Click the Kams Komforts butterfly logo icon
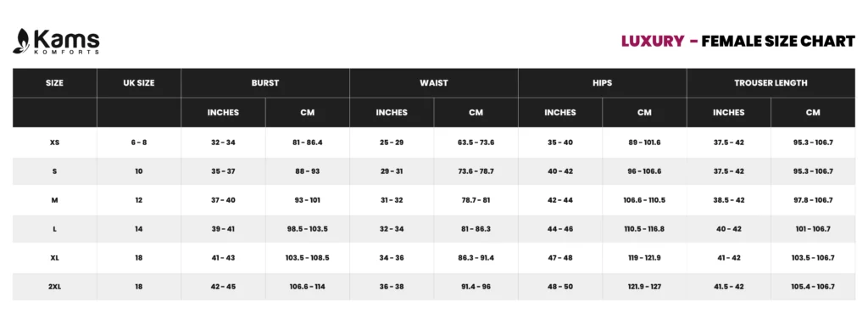This screenshot has height=313, width=868. point(22,41)
